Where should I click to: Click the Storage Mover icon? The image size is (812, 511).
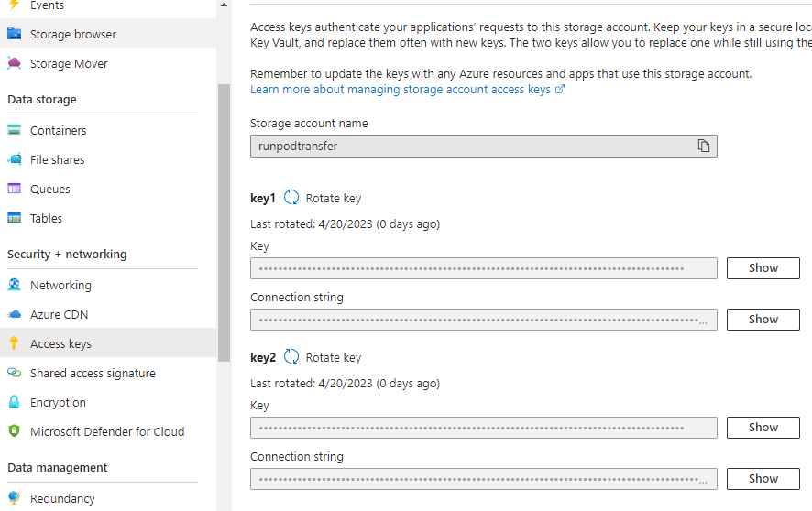pyautogui.click(x=14, y=64)
